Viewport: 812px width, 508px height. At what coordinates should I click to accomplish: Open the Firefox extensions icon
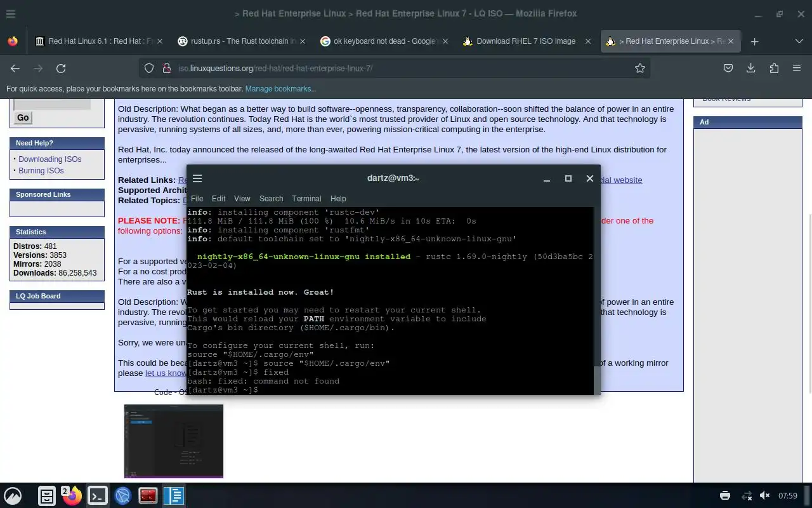pos(774,68)
